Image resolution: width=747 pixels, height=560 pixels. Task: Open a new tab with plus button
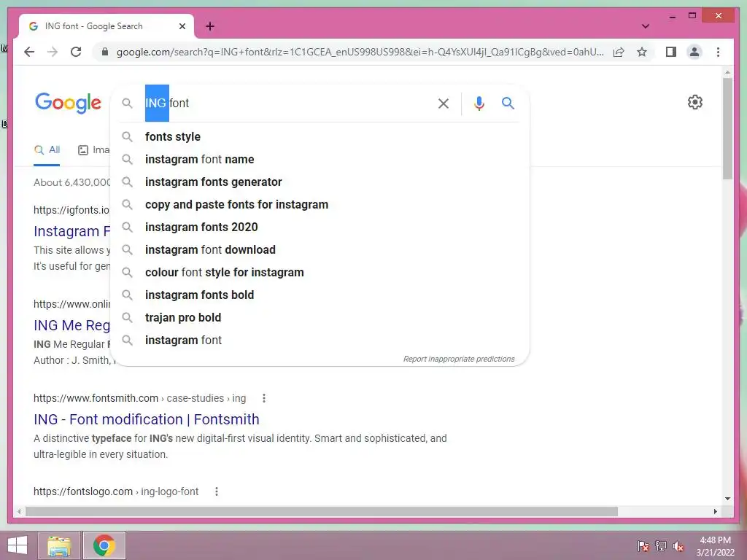pos(210,26)
